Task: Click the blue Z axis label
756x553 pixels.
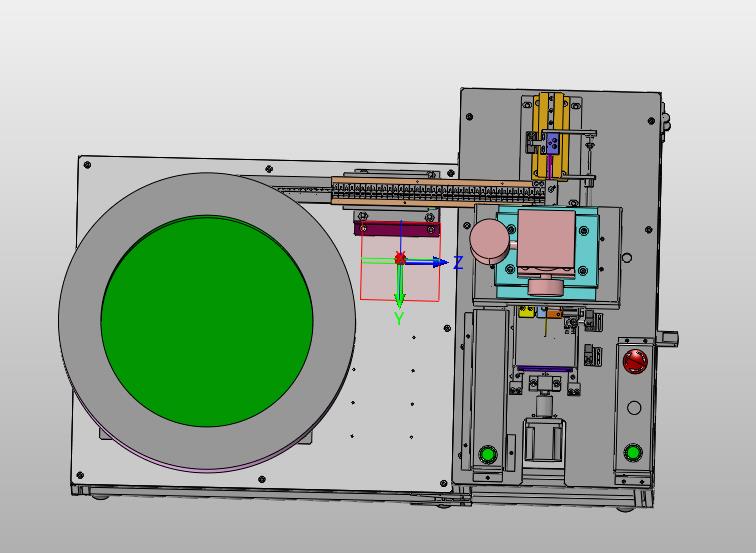Action: click(458, 263)
